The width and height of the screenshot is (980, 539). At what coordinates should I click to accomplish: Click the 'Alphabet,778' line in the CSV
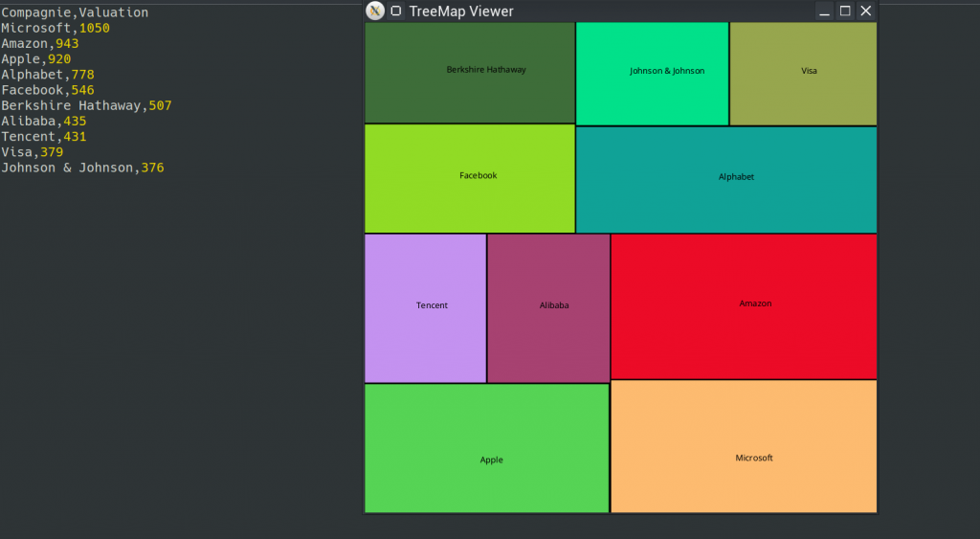point(48,75)
